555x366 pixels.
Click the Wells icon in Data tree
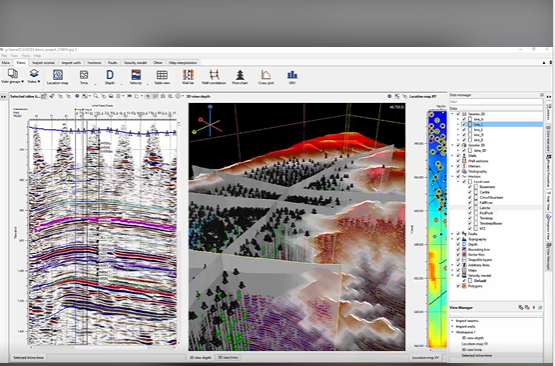point(464,156)
